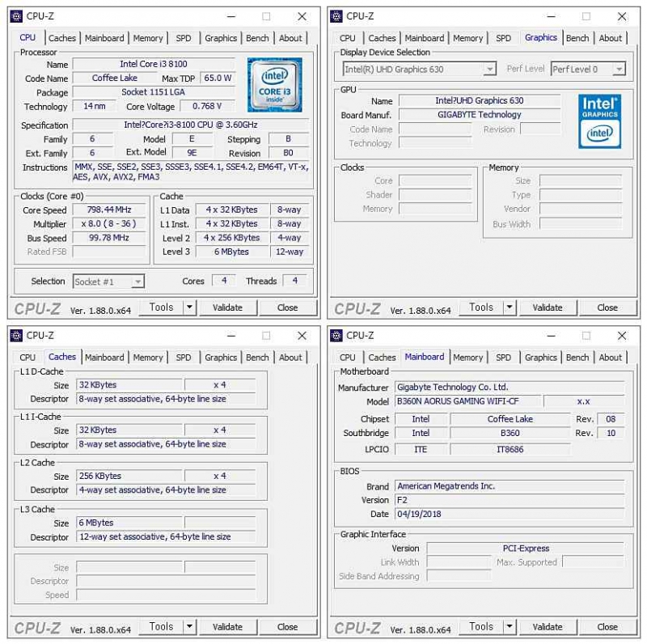Click the Close button in the Mainboard window
Viewport: 647px width, 644px height.
pos(607,627)
